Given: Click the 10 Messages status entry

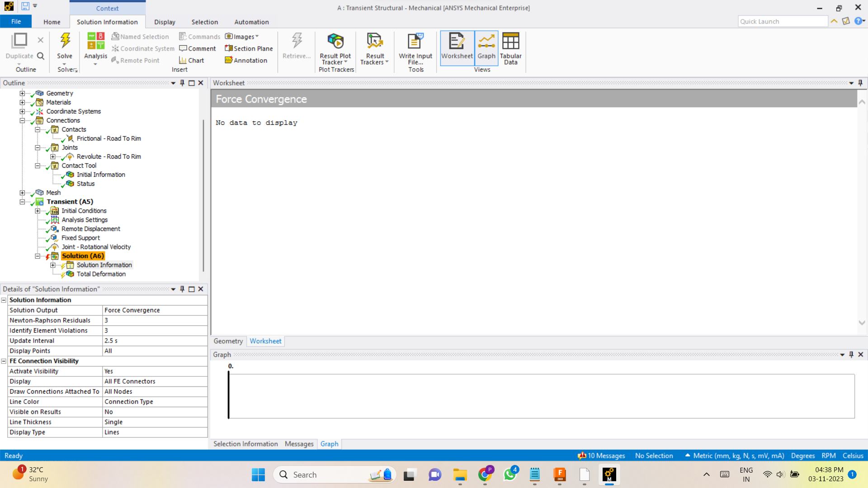Looking at the screenshot, I should 601,455.
